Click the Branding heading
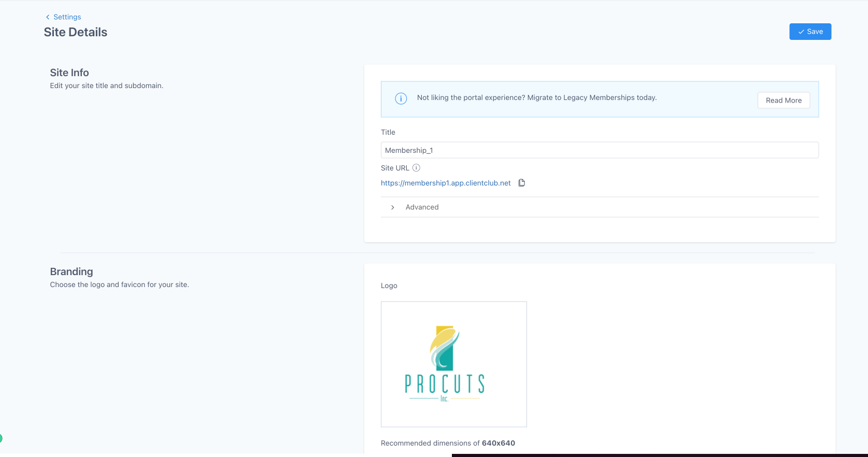Image resolution: width=868 pixels, height=457 pixels. coord(72,272)
